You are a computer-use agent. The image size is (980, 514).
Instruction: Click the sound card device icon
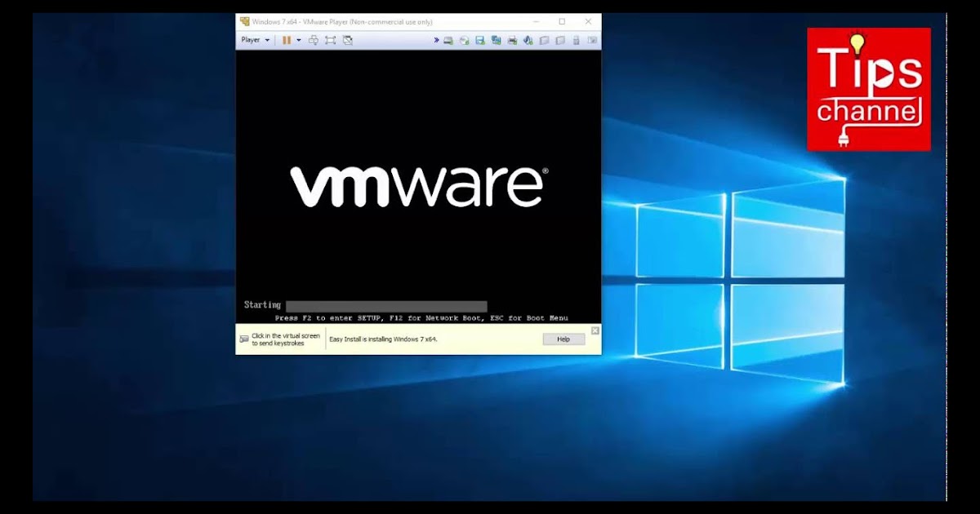point(528,40)
